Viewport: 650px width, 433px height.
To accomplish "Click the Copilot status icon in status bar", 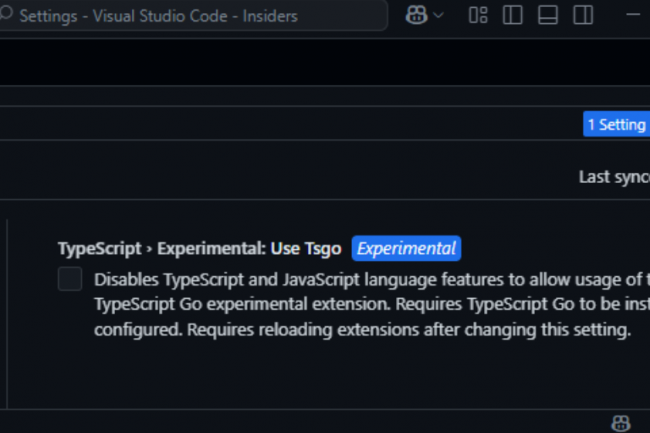I will point(620,422).
